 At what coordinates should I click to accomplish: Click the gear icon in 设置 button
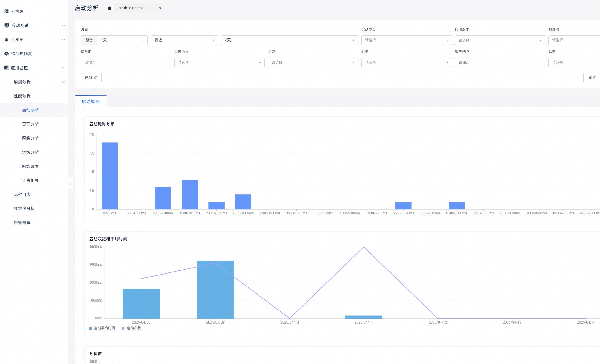click(x=96, y=78)
